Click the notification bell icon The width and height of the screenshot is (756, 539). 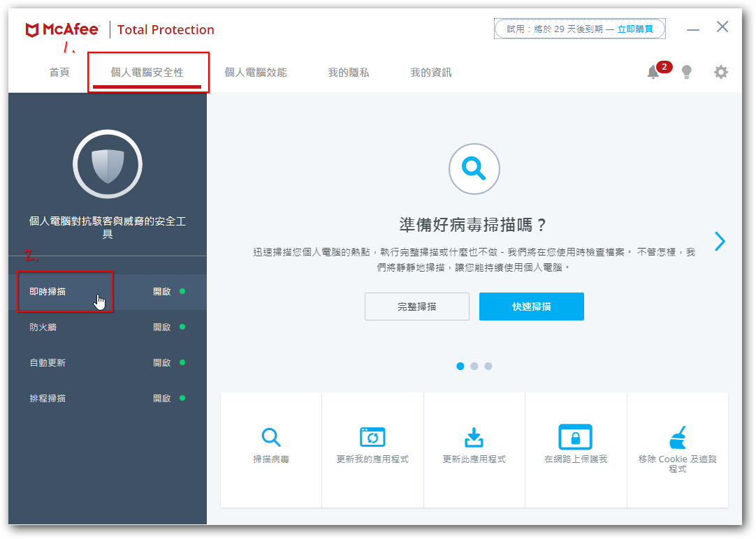pyautogui.click(x=653, y=72)
